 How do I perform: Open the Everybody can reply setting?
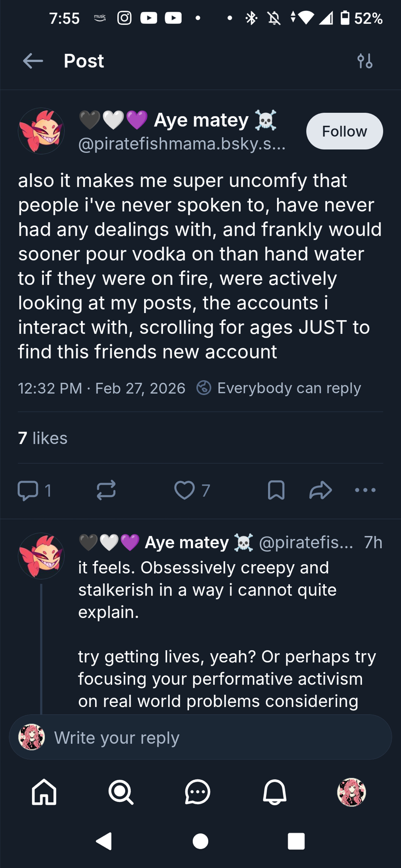(x=279, y=388)
